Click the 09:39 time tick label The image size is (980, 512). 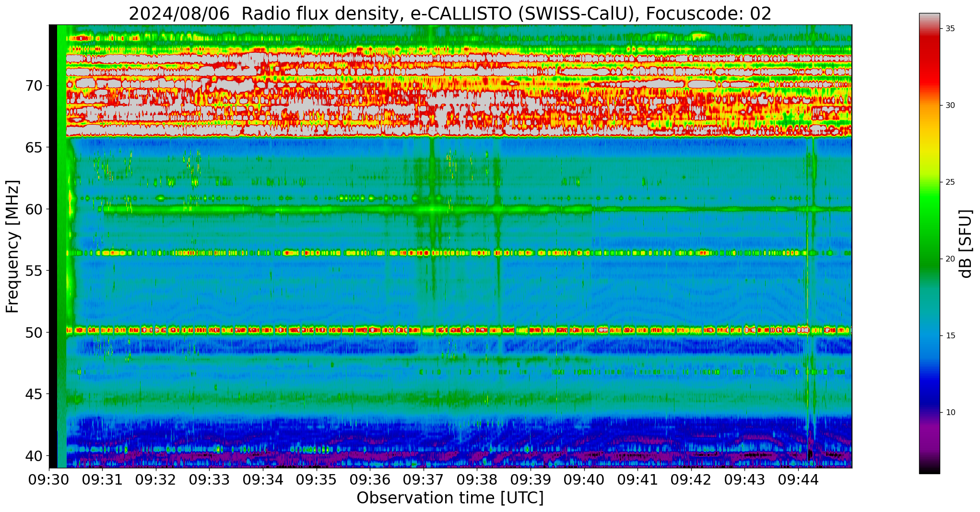pyautogui.click(x=531, y=480)
